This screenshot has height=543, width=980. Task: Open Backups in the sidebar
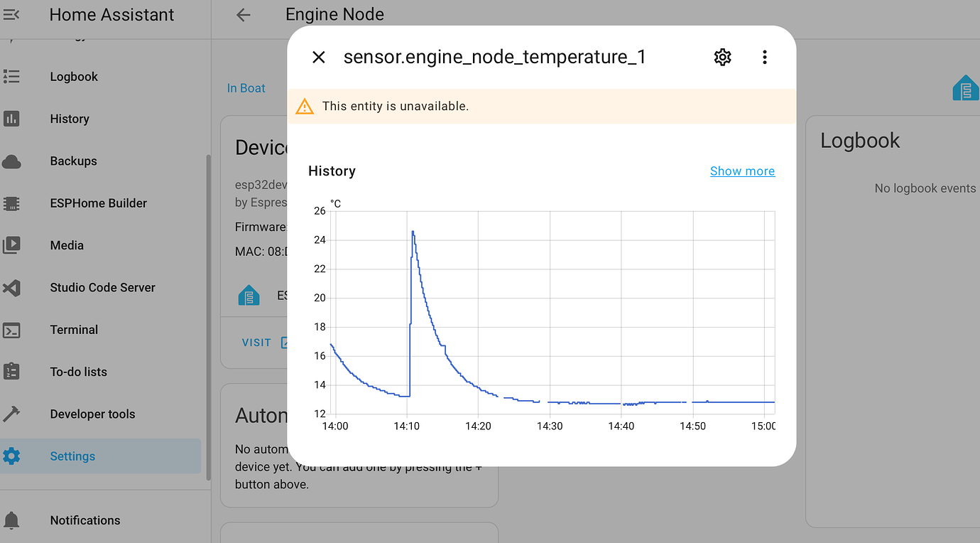pyautogui.click(x=73, y=161)
